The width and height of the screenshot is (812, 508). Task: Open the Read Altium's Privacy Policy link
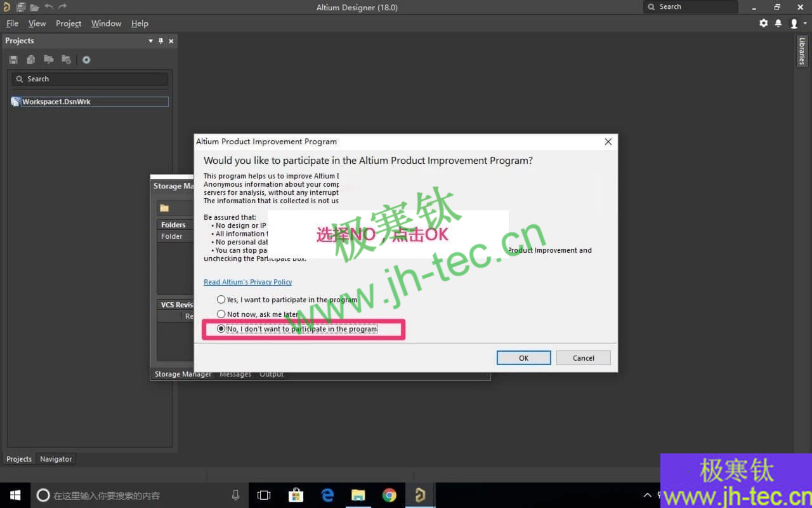click(x=248, y=282)
